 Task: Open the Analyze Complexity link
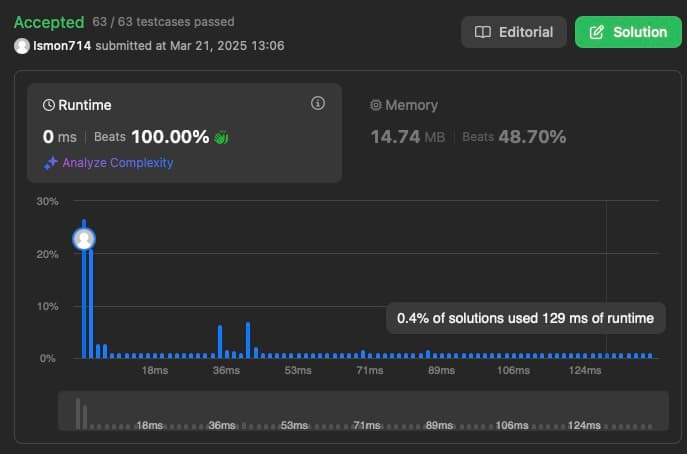coord(117,163)
